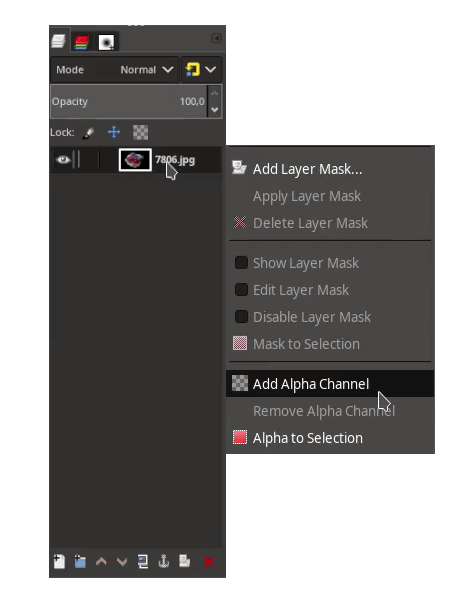Viewport: 468px width, 600px height.
Task: Open the Brushes tab icon
Action: [106, 42]
